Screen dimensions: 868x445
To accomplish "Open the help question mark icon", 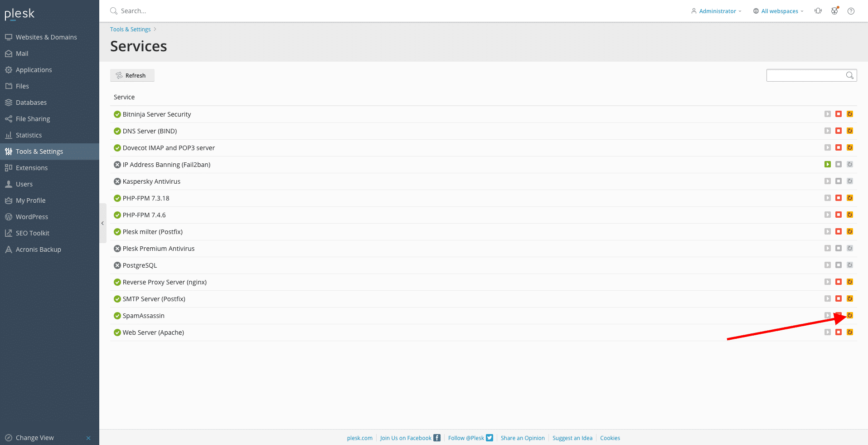I will 851,11.
